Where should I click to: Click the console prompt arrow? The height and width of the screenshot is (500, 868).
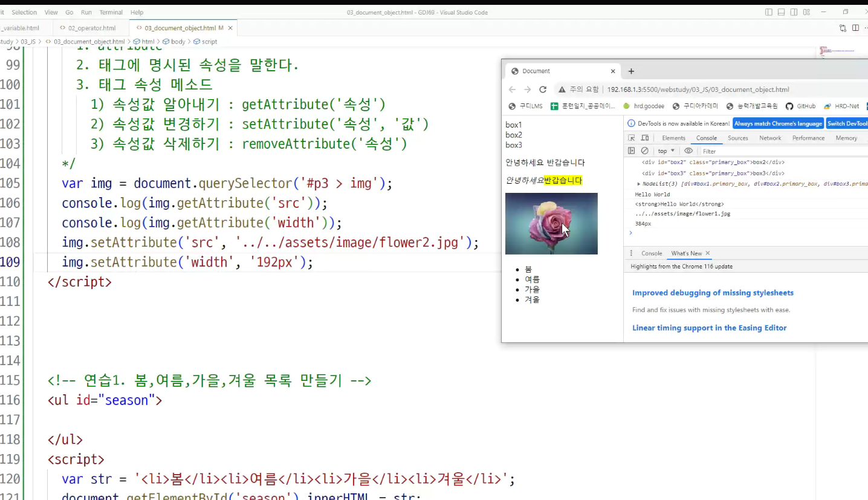click(630, 232)
